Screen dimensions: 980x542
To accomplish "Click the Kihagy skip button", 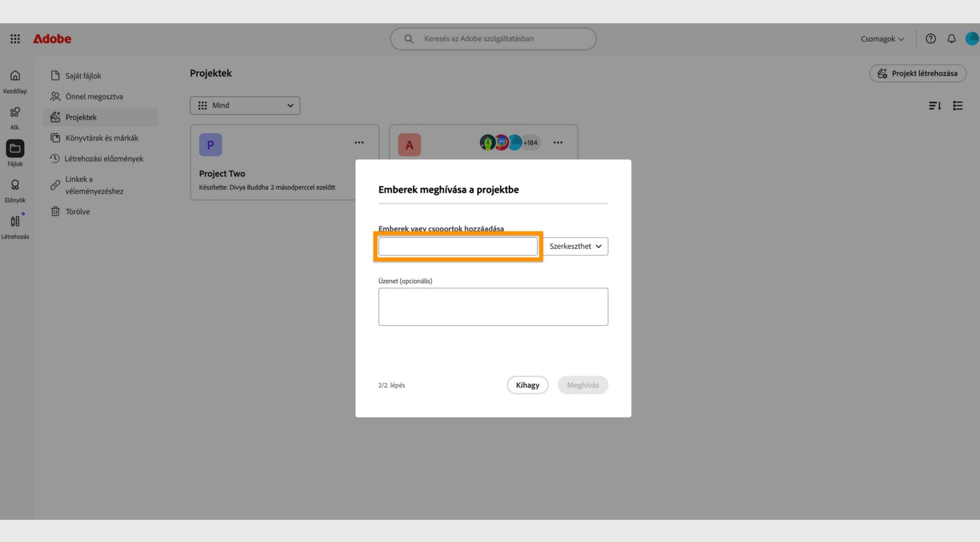I will pyautogui.click(x=527, y=385).
